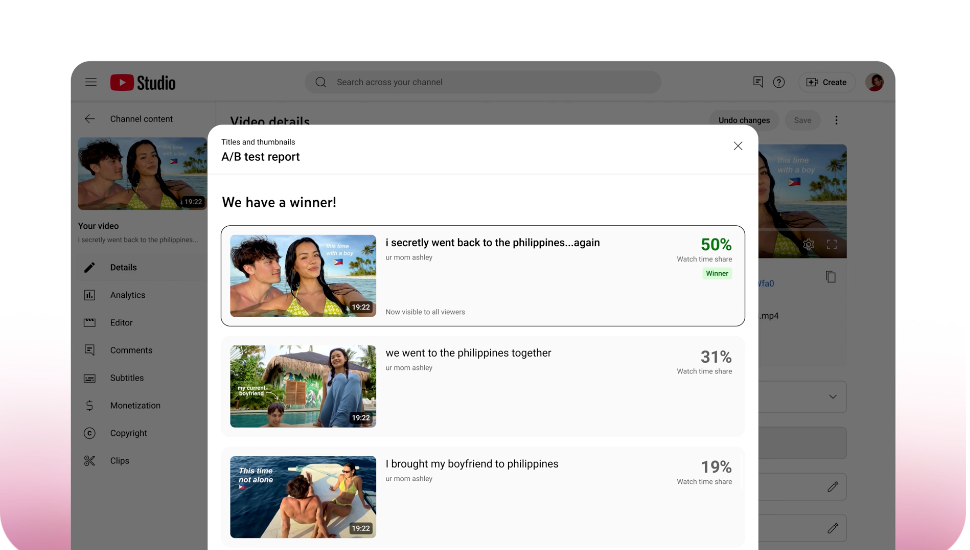Select Editor in the sidebar
970x550 pixels.
[x=143, y=322]
